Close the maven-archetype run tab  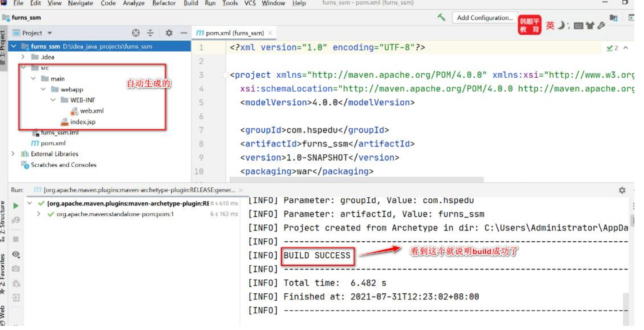(241, 190)
